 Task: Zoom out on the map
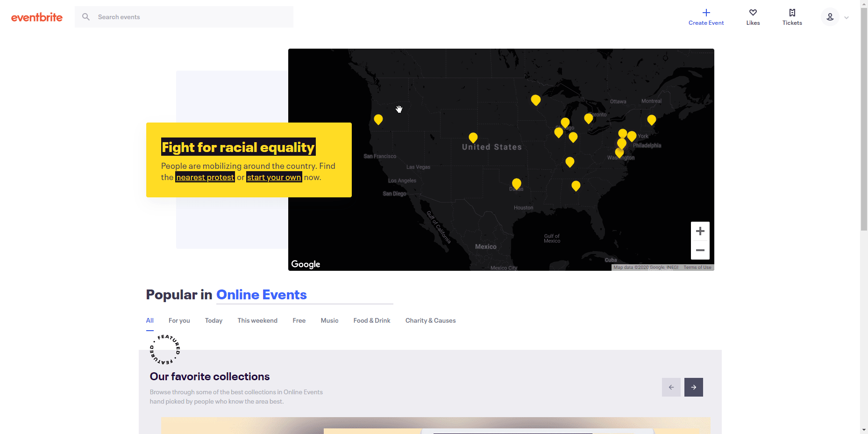700,250
